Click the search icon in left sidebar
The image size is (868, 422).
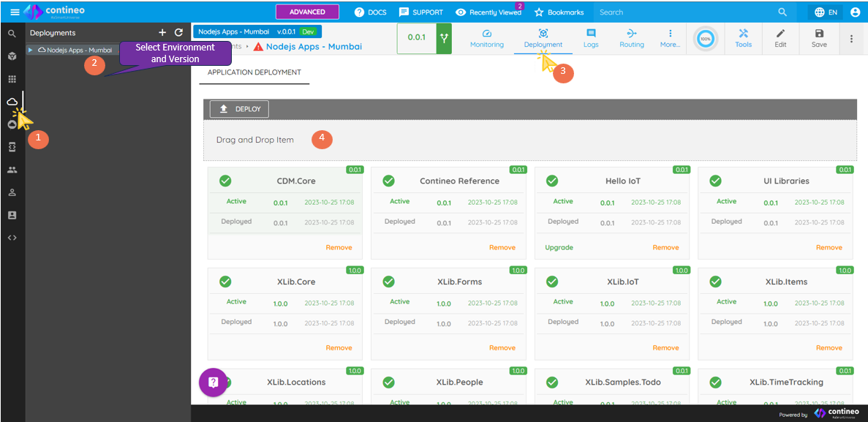click(x=12, y=34)
